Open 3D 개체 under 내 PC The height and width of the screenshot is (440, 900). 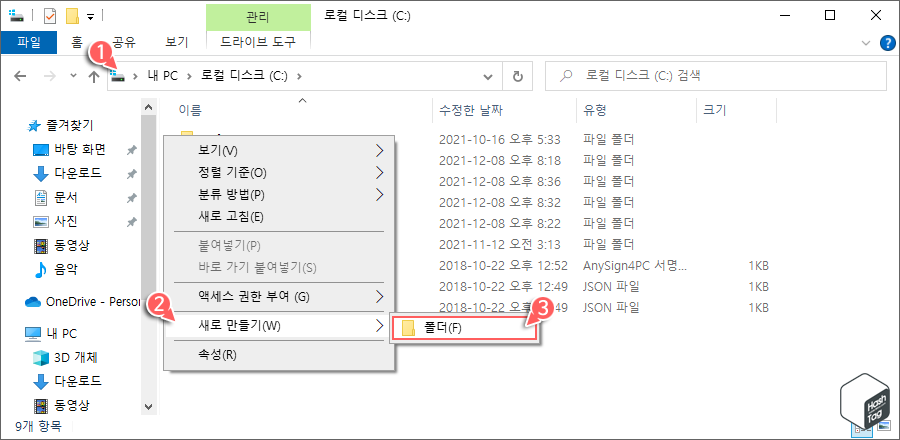click(75, 357)
